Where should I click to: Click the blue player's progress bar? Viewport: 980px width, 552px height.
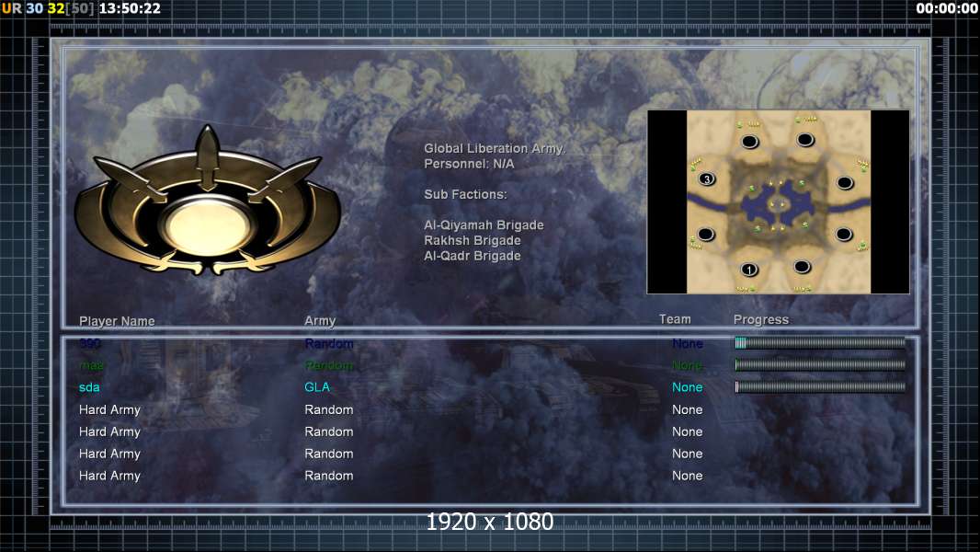tap(820, 342)
